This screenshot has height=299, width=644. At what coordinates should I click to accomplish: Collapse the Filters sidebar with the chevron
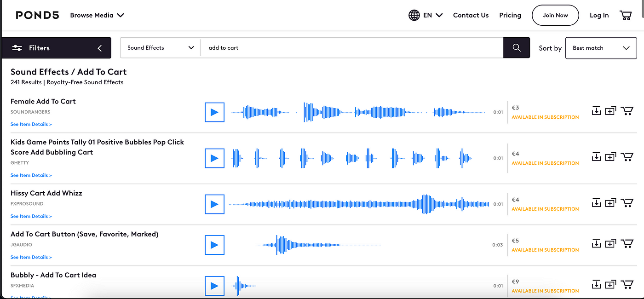(x=99, y=48)
